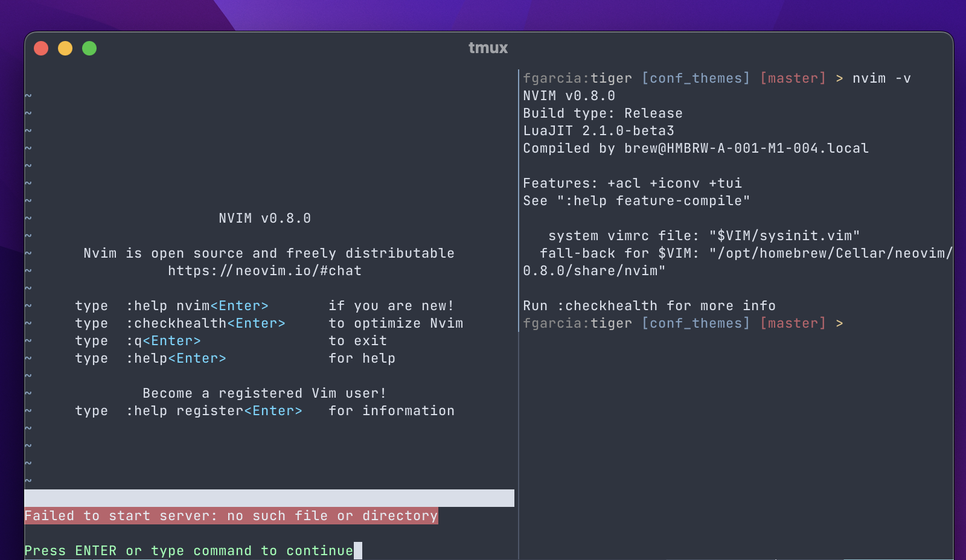The image size is (966, 560).
Task: Click "Run :checkhealth for more info" line
Action: click(x=649, y=305)
